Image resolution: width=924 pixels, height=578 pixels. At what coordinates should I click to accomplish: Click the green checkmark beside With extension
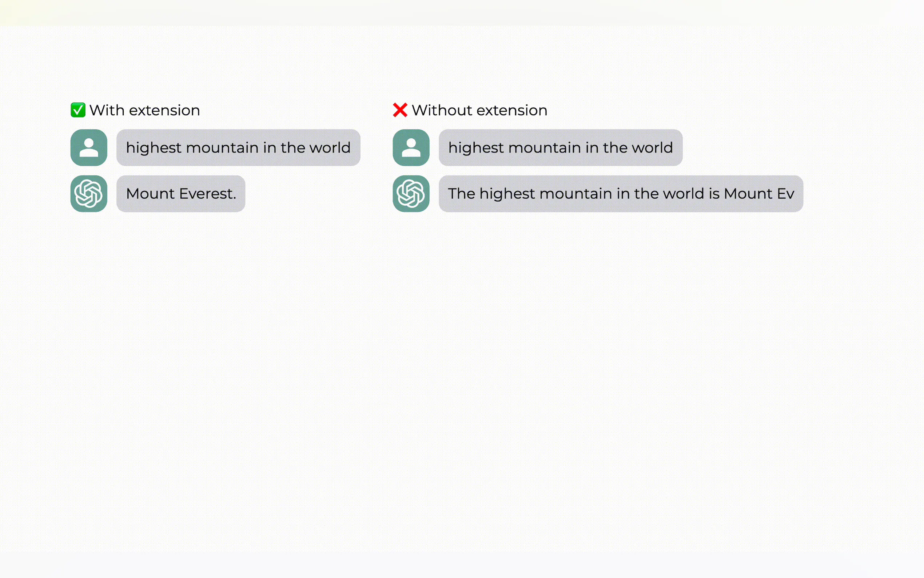[78, 110]
